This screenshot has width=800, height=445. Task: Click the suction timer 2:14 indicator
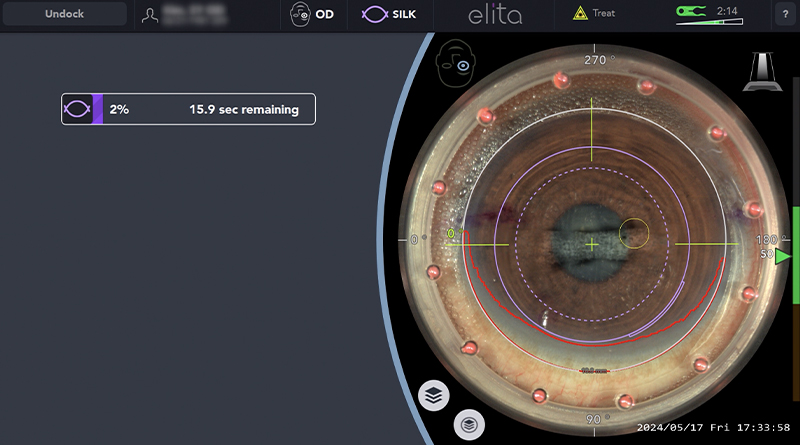[709, 15]
